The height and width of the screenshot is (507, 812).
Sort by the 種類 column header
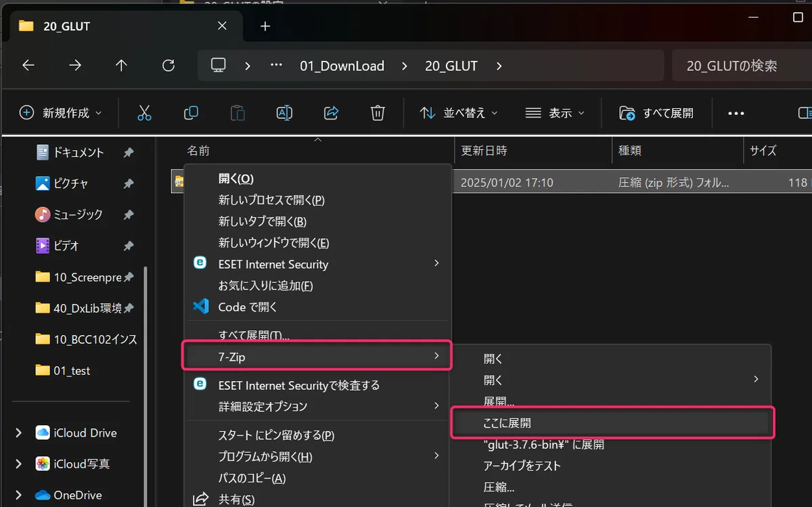(629, 150)
